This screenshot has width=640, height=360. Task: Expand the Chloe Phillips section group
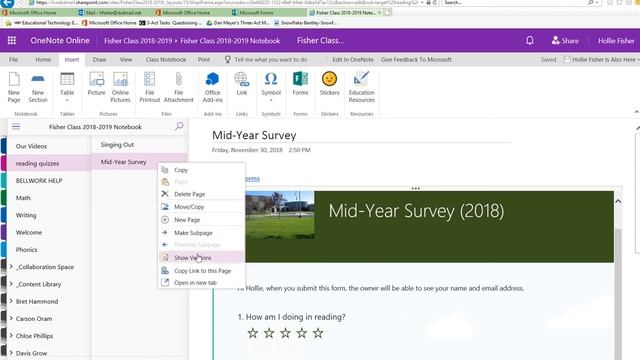[11, 336]
